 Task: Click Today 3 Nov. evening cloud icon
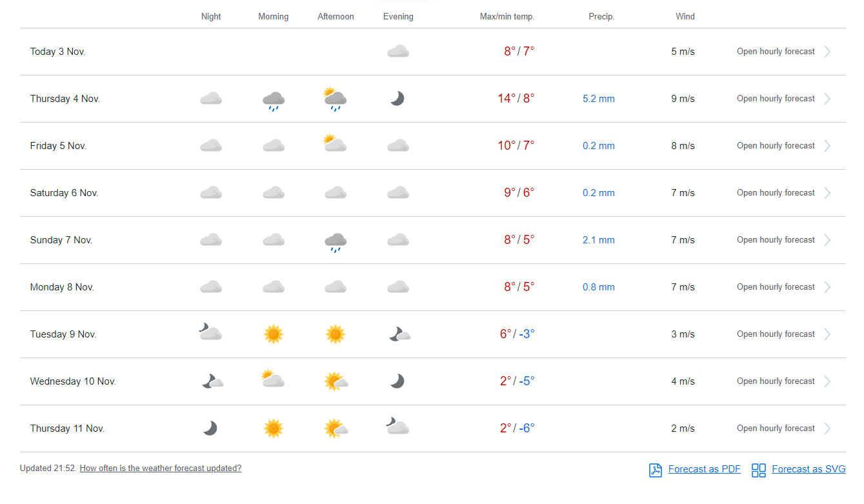(x=398, y=52)
